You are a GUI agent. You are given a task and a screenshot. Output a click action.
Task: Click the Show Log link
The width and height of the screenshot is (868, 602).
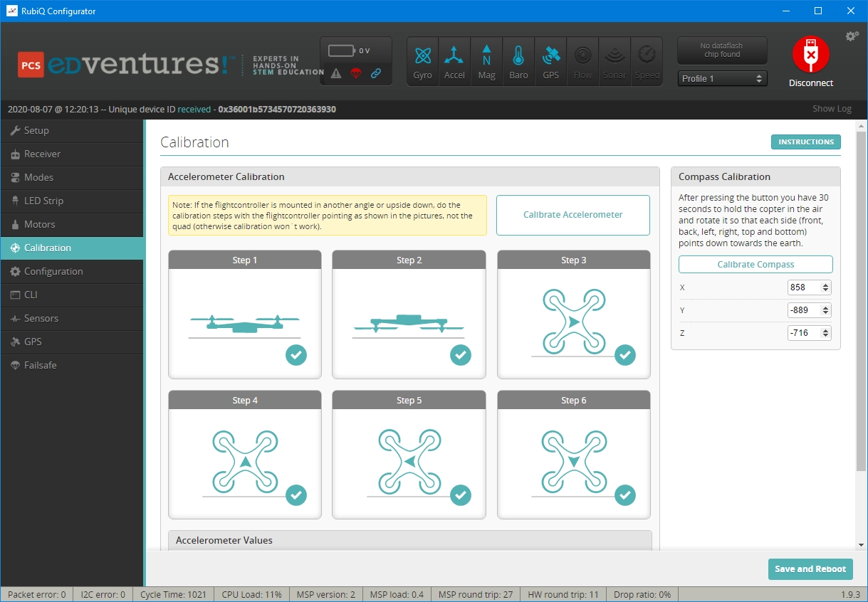click(832, 109)
